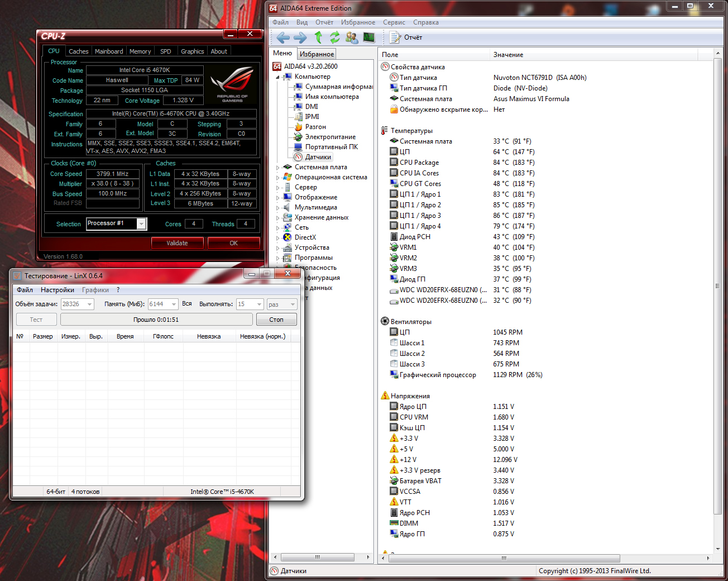Click the Поле column header in AIDA64
This screenshot has height=581, width=728.
coord(434,55)
